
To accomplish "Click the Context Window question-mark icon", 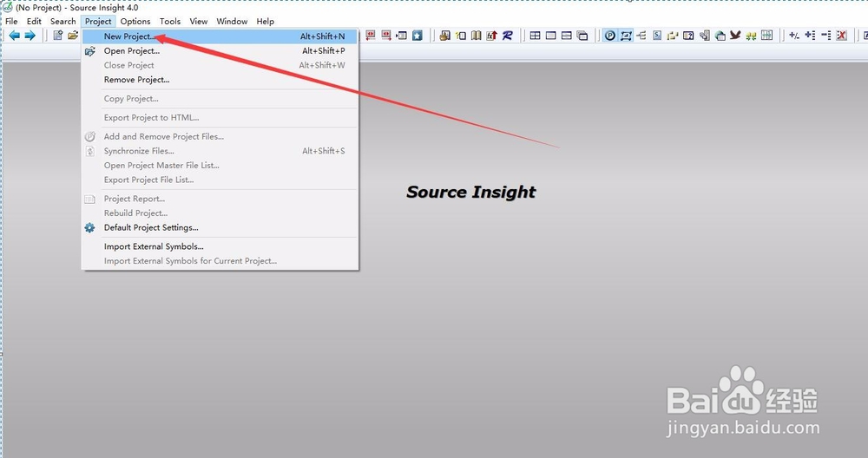I will [688, 36].
